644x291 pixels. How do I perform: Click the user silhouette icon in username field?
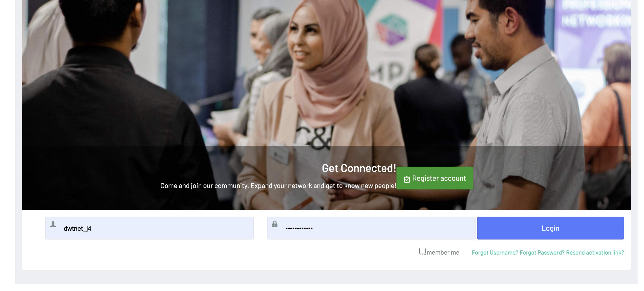tap(53, 224)
